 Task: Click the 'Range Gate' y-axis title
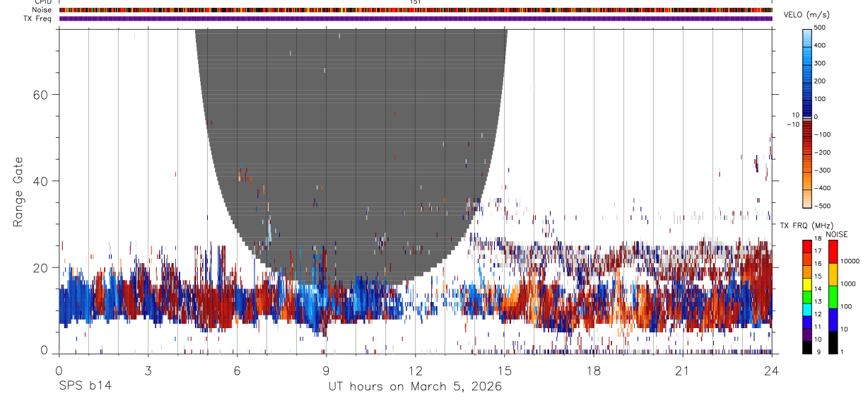[18, 192]
